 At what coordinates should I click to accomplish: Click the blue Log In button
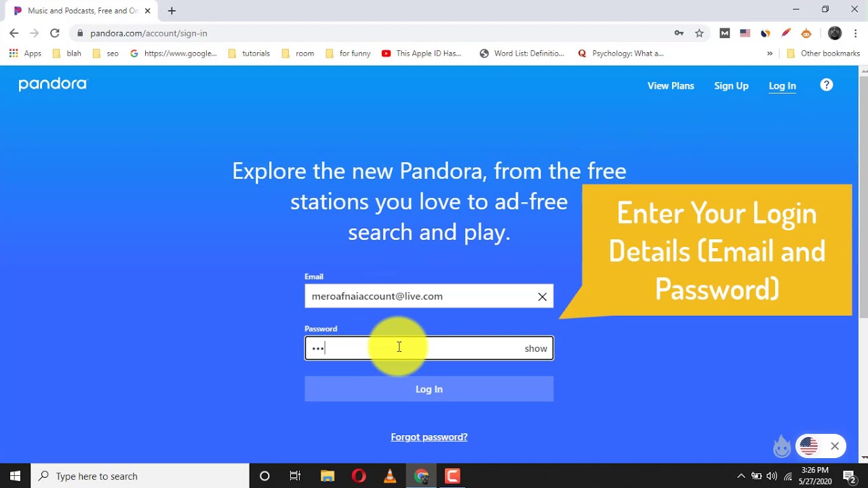[x=429, y=389]
